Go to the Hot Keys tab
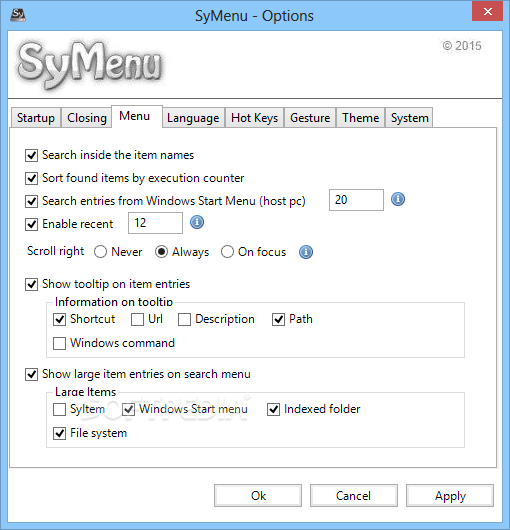 [x=254, y=118]
